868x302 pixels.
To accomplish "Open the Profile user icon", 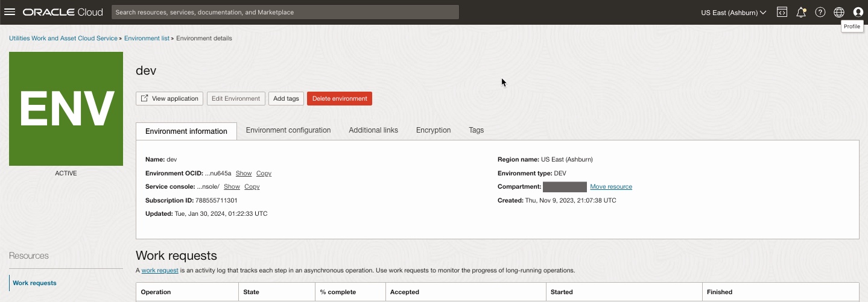I will (x=858, y=12).
